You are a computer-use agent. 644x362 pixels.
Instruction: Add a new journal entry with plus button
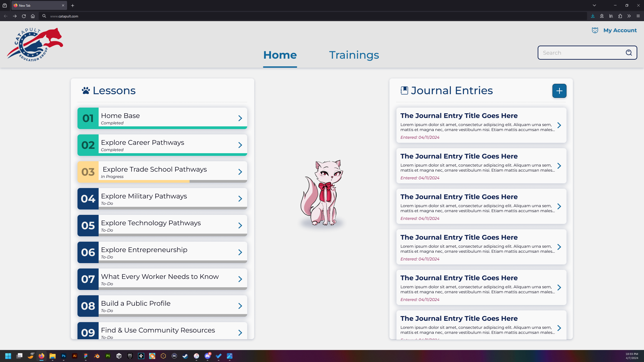[x=559, y=91]
